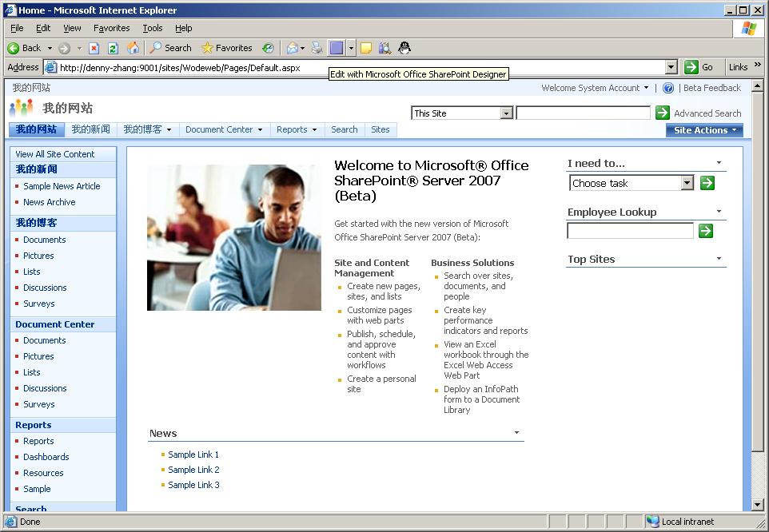Click the Refresh page icon
Screen dimensions: 769x532
pyautogui.click(x=113, y=48)
